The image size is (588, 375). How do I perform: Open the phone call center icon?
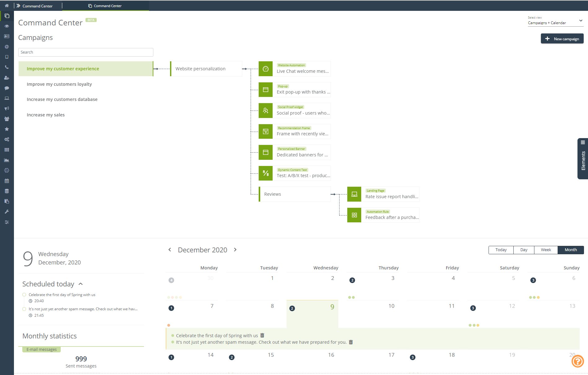click(7, 67)
